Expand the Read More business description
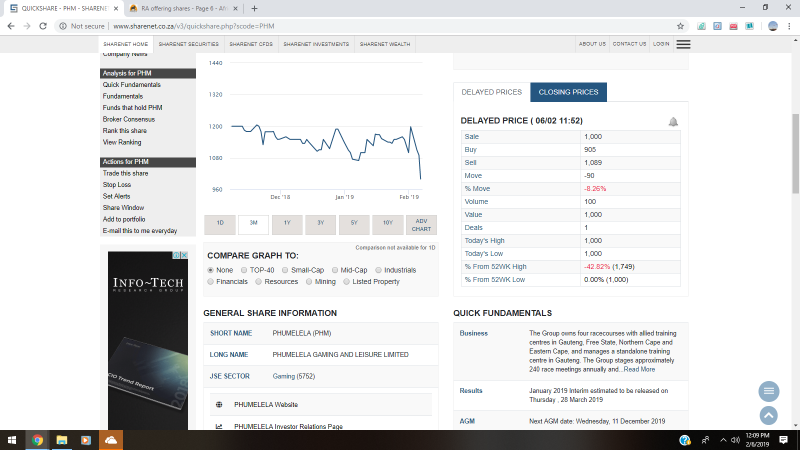800x450 pixels. pos(640,369)
